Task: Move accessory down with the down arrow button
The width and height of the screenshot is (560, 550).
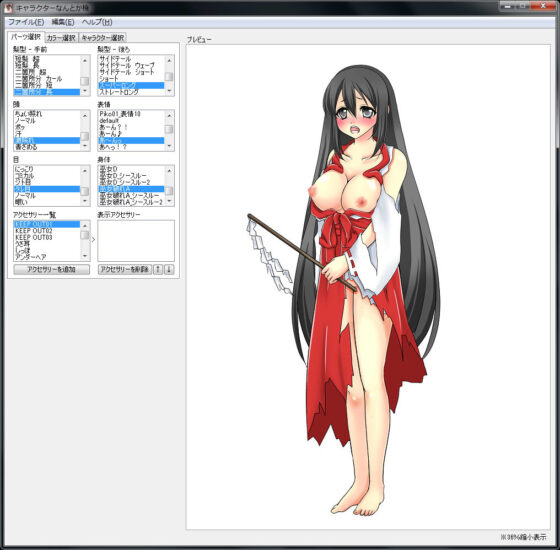Action: [169, 269]
